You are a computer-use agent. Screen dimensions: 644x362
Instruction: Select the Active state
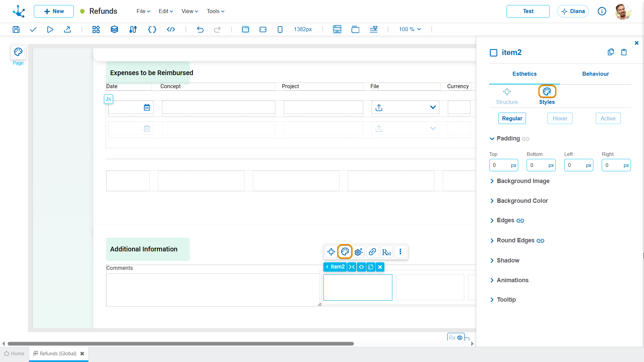pyautogui.click(x=608, y=118)
